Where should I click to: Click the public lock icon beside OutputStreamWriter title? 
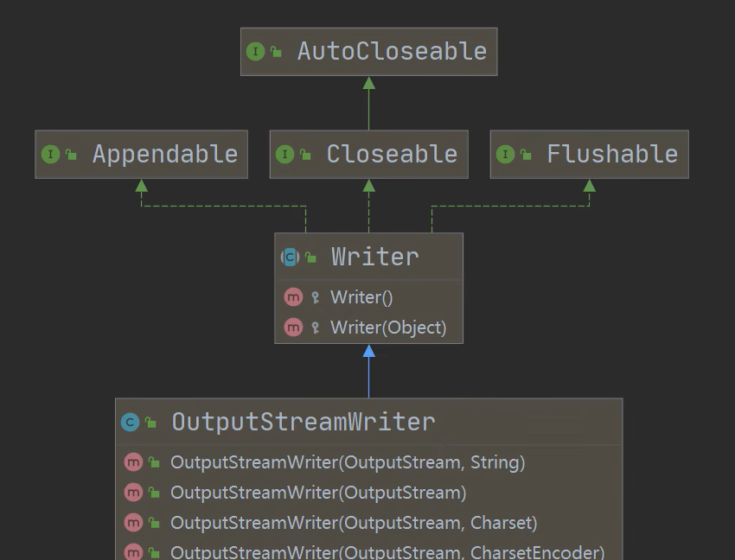(x=150, y=422)
